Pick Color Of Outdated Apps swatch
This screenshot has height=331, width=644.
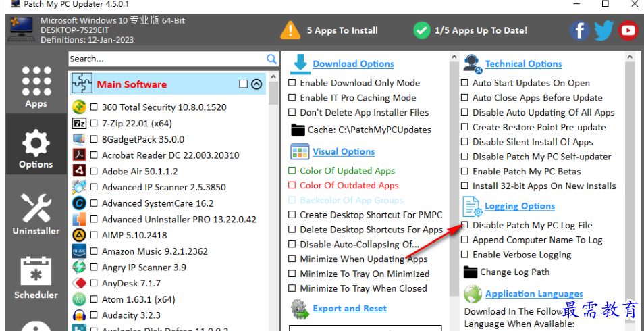292,186
